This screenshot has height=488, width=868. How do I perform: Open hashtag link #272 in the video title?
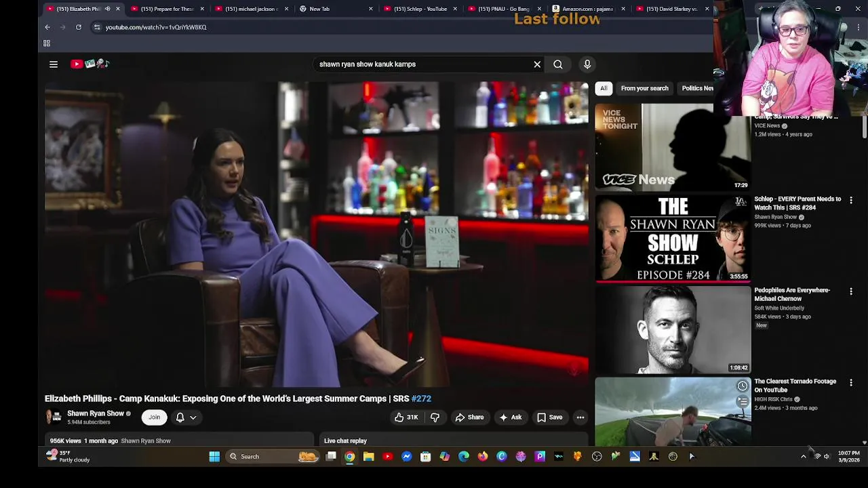click(421, 399)
